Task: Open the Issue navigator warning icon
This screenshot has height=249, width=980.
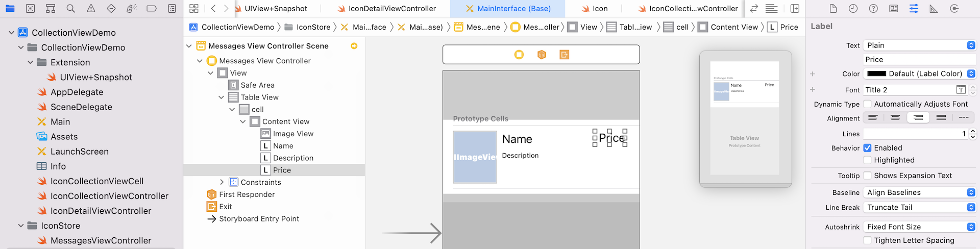Action: (x=91, y=9)
